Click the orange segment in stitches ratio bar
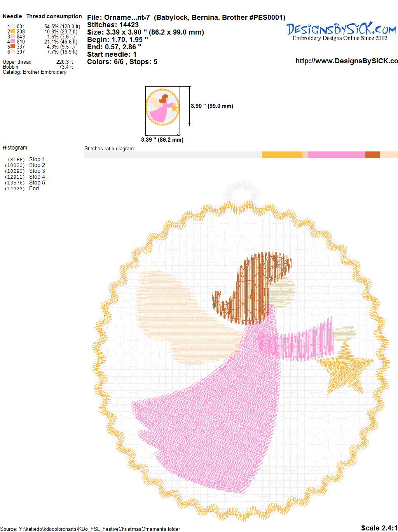This screenshot has width=398, height=532. pos(282,155)
